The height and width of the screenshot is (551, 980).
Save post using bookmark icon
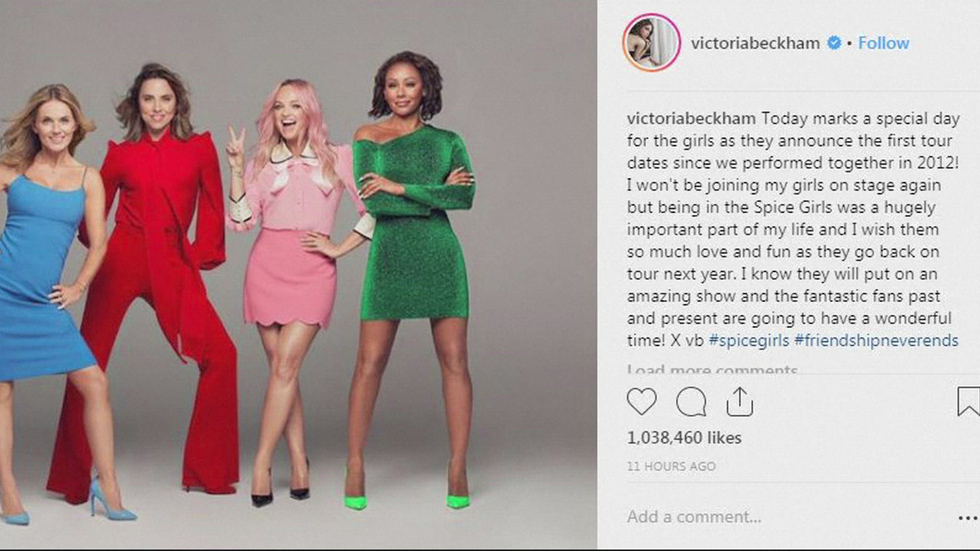pyautogui.click(x=968, y=402)
